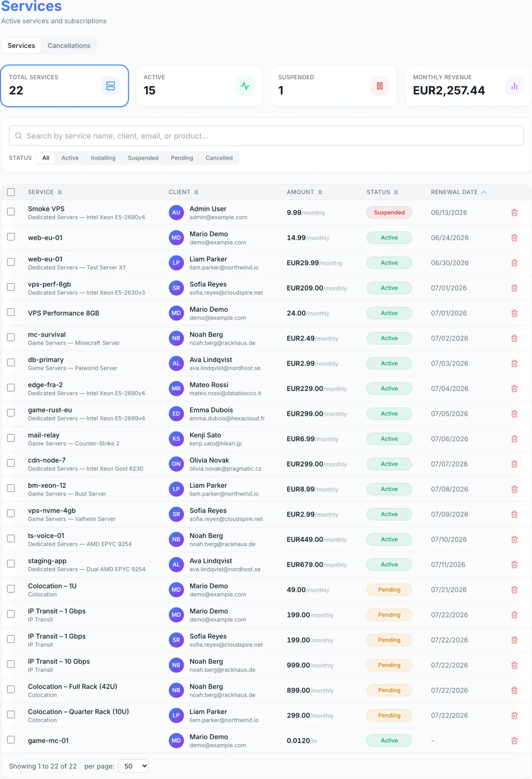Delete IP Transit – 10 Gbps via trash icon
The height and width of the screenshot is (779, 532).
click(x=514, y=665)
